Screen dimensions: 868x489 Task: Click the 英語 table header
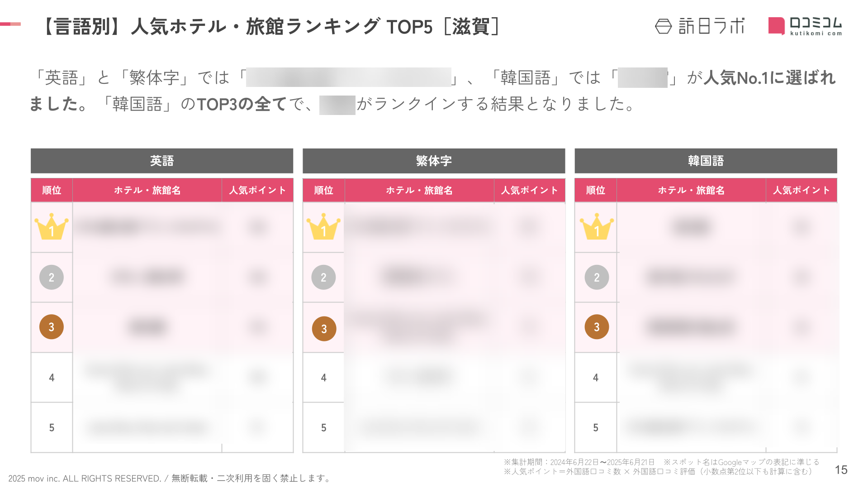pyautogui.click(x=162, y=161)
